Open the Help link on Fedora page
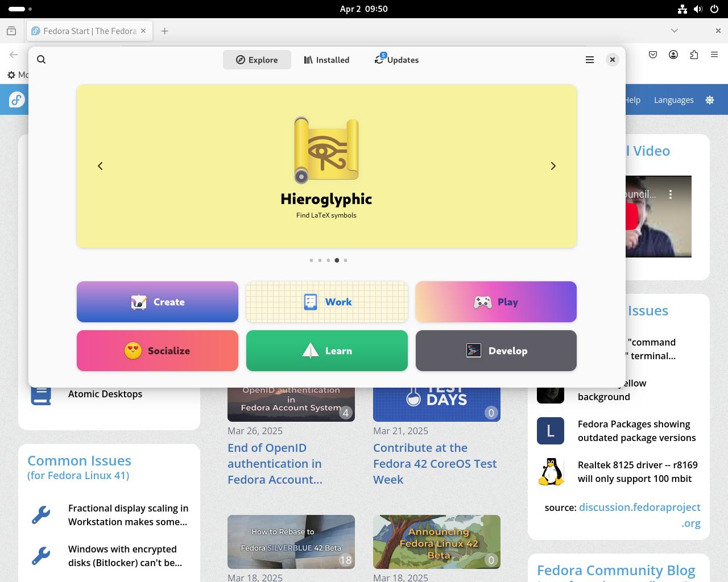This screenshot has width=728, height=582. tap(633, 100)
